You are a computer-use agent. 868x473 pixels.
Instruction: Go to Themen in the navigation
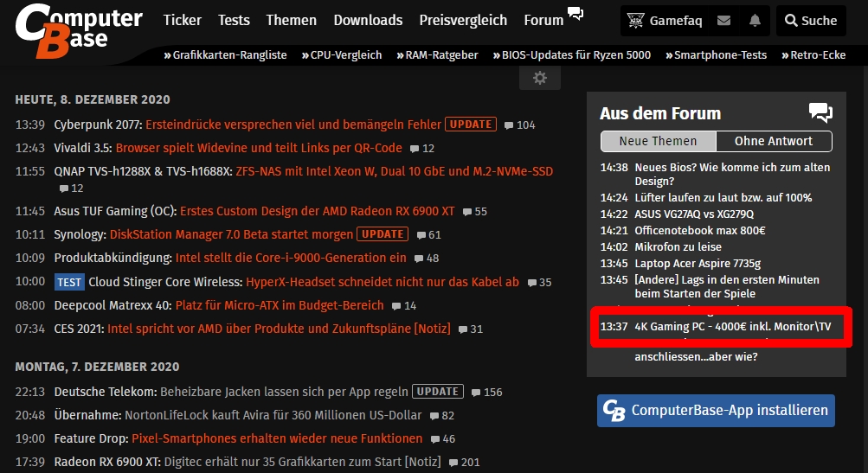coord(291,21)
